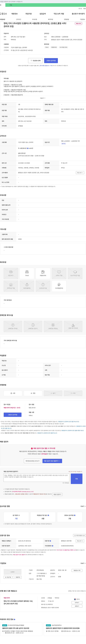Click the 관심기업 star button

[8, 577]
